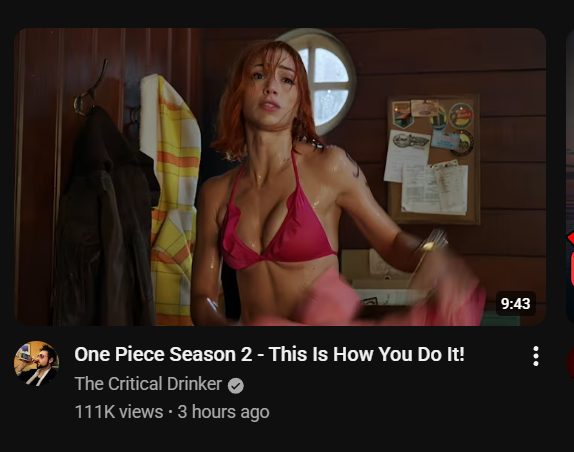This screenshot has width=574, height=452.
Task: Click the words One Piece in title
Action: tap(120, 354)
